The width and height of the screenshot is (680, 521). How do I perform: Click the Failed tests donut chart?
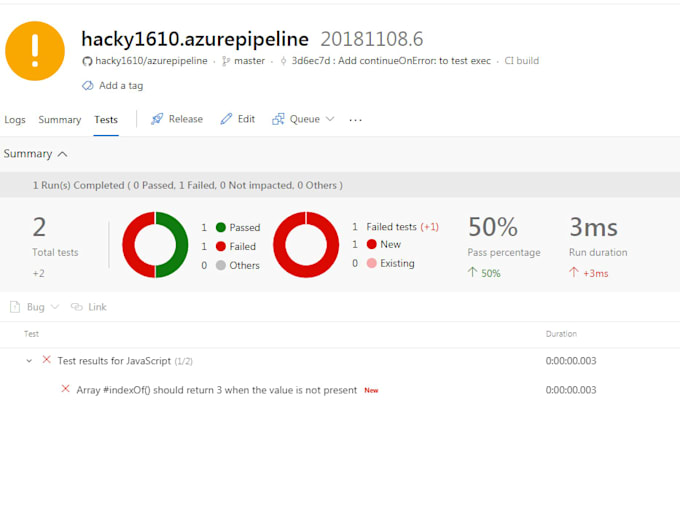[306, 245]
